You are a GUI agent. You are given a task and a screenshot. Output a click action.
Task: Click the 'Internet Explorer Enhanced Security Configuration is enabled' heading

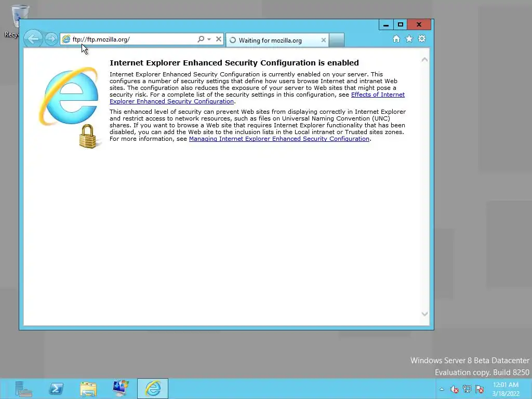point(234,63)
